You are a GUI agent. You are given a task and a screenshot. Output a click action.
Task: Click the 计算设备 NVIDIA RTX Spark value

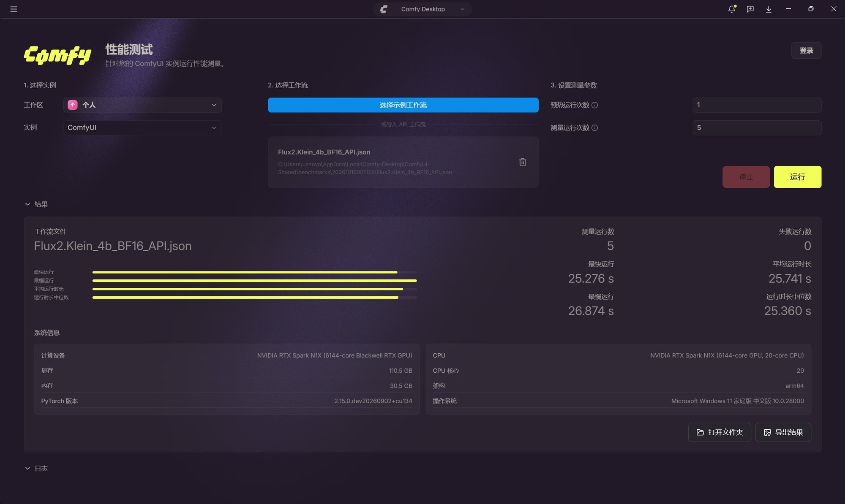click(x=335, y=355)
